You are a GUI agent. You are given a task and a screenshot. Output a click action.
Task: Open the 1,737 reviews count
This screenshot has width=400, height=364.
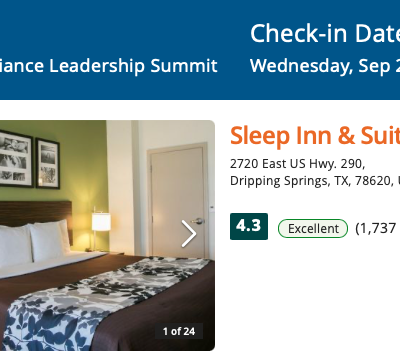tap(377, 229)
